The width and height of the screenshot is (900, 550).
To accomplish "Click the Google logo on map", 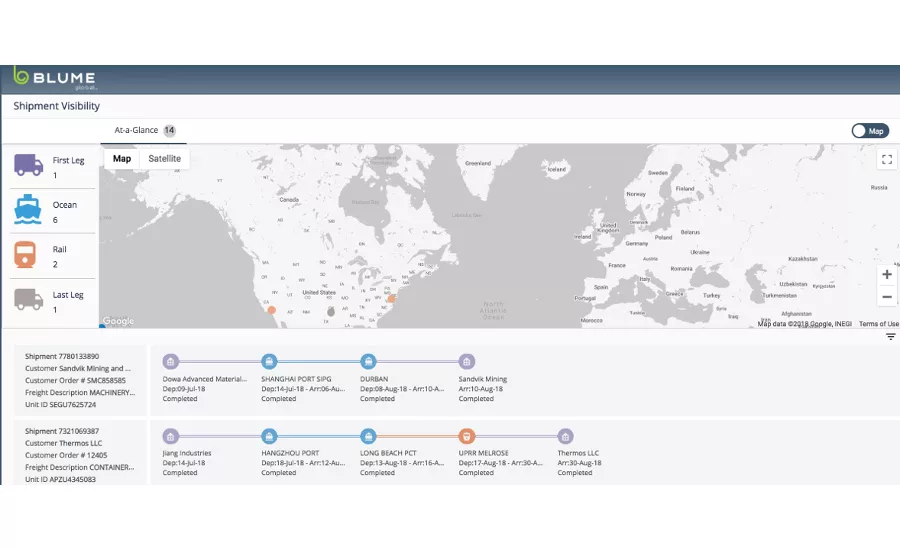I will point(118,321).
